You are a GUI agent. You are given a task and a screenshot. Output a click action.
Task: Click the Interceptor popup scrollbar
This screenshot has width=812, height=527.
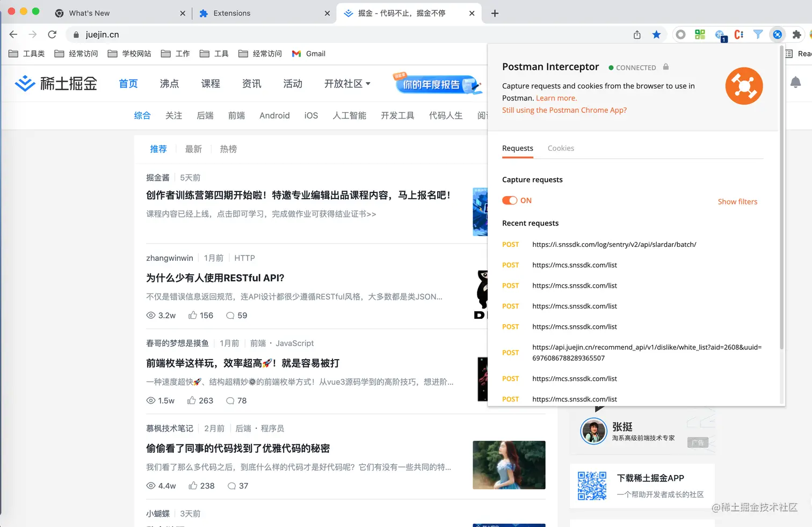click(781, 199)
